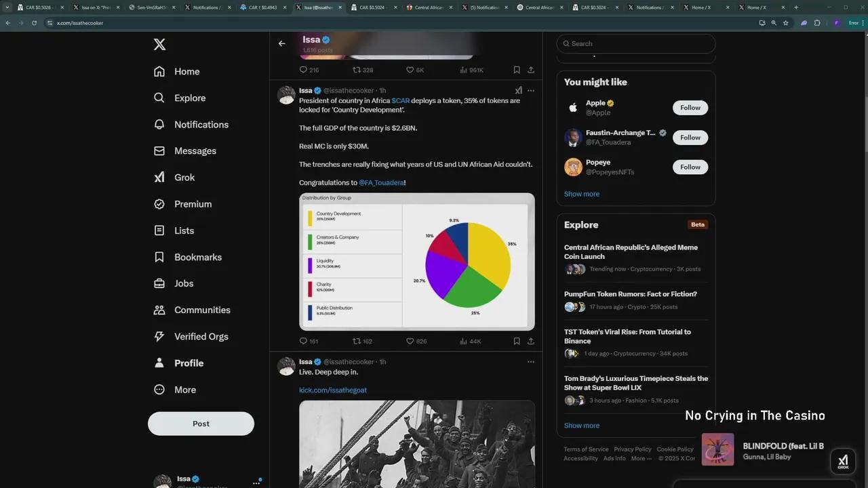868x488 pixels.
Task: Go back using the arrow icon
Action: (x=282, y=43)
